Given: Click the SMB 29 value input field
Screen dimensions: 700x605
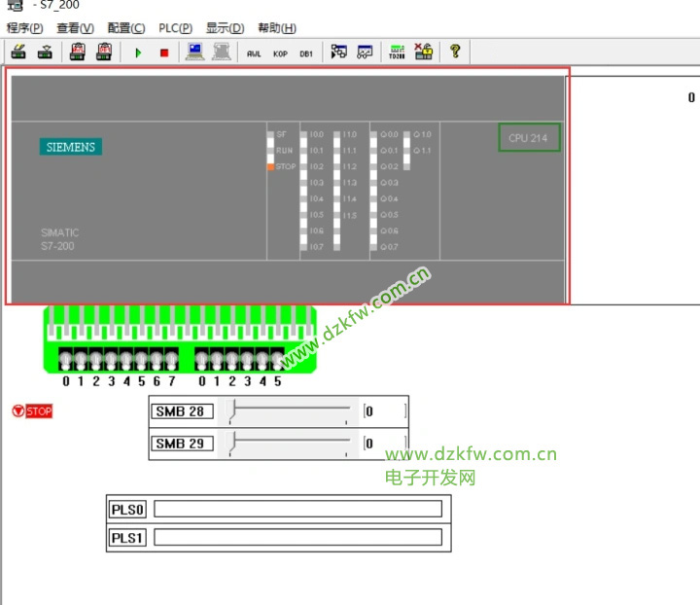Looking at the screenshot, I should pyautogui.click(x=384, y=444).
